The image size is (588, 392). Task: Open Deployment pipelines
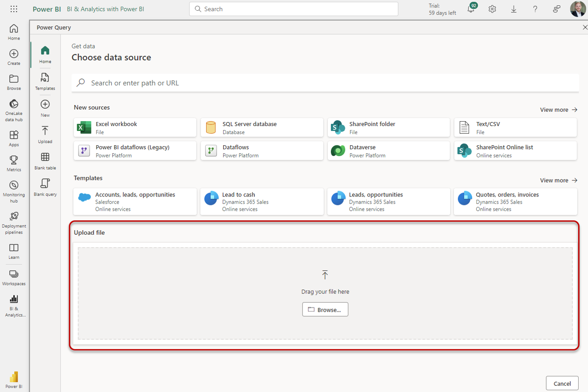click(x=14, y=223)
